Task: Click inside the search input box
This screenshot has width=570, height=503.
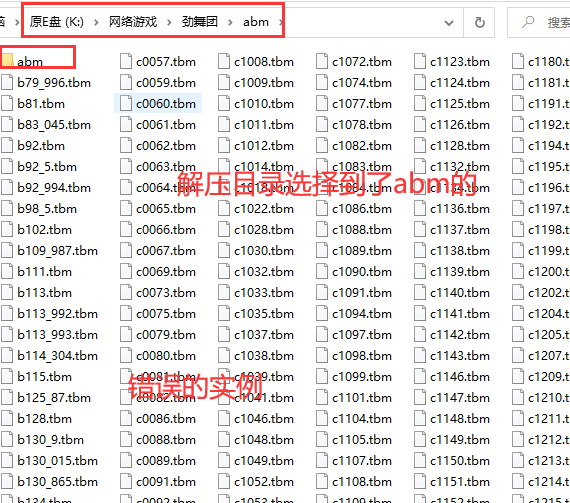Action: click(539, 23)
